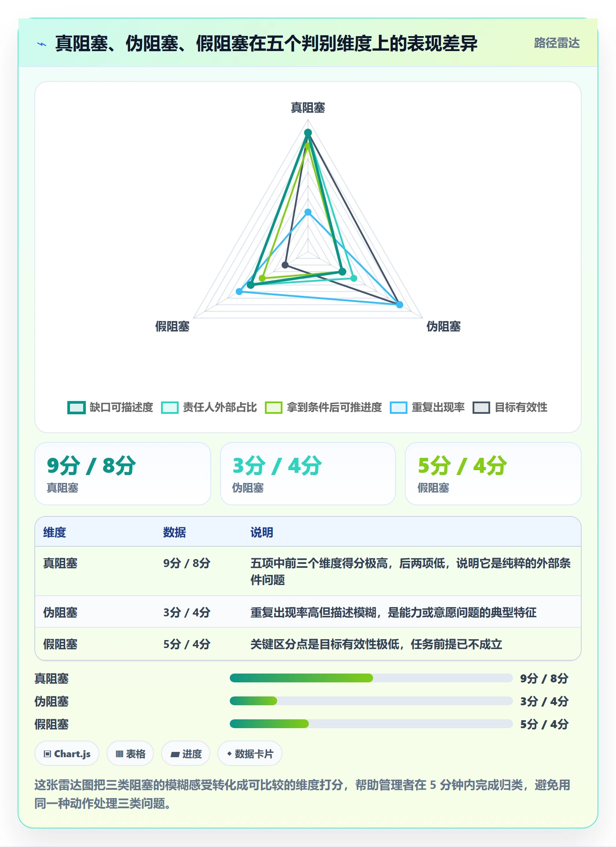This screenshot has height=847, width=616.
Task: Select the 数据卡片 tag chip
Action: pos(250,754)
